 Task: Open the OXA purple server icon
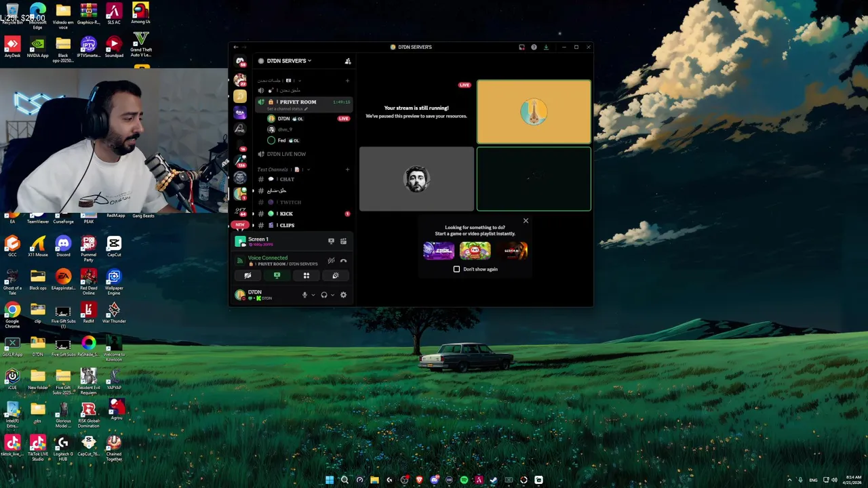click(240, 112)
